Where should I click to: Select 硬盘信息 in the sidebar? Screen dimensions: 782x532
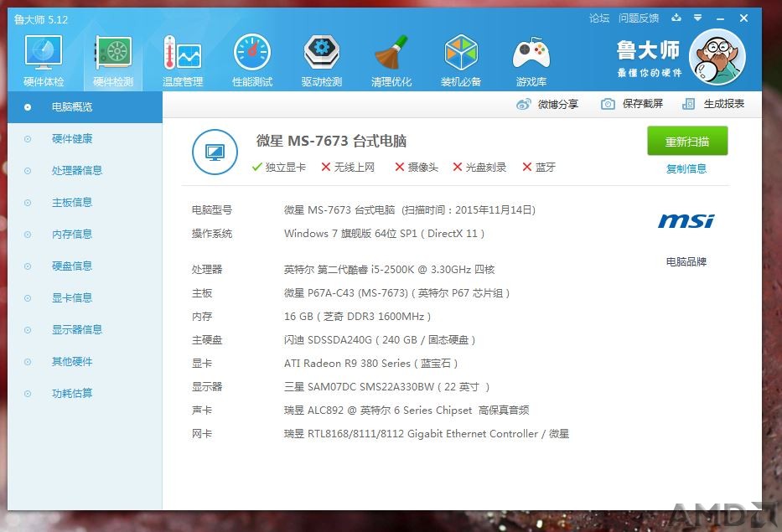click(x=85, y=266)
